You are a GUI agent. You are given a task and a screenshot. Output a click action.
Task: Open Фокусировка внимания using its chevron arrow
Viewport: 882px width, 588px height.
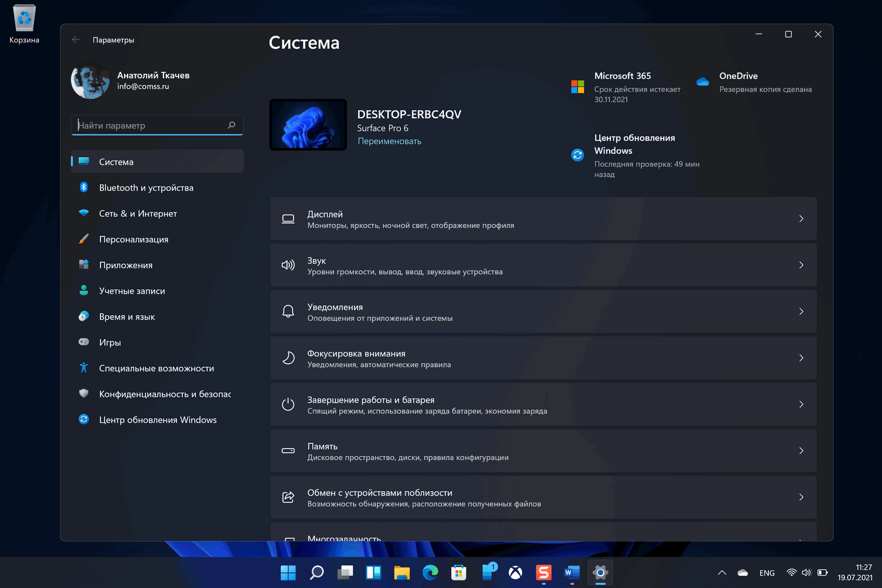pyautogui.click(x=801, y=358)
